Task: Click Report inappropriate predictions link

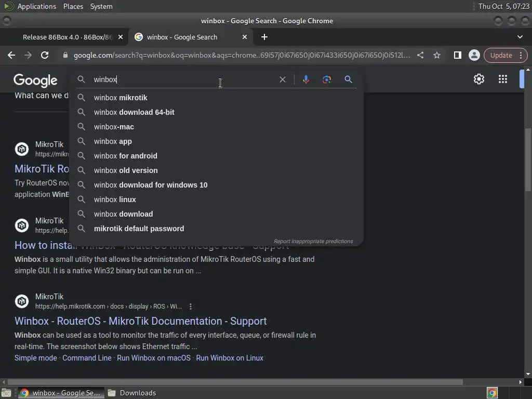Action: 313,241
